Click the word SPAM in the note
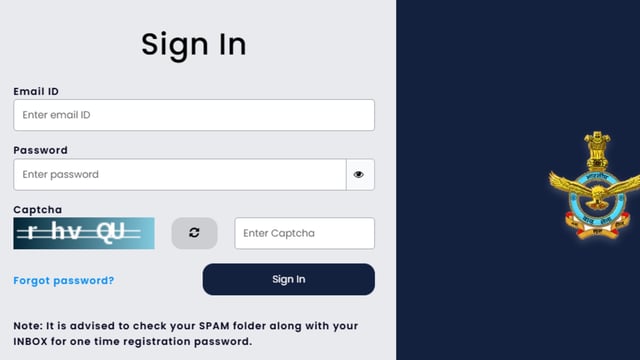 [214, 326]
